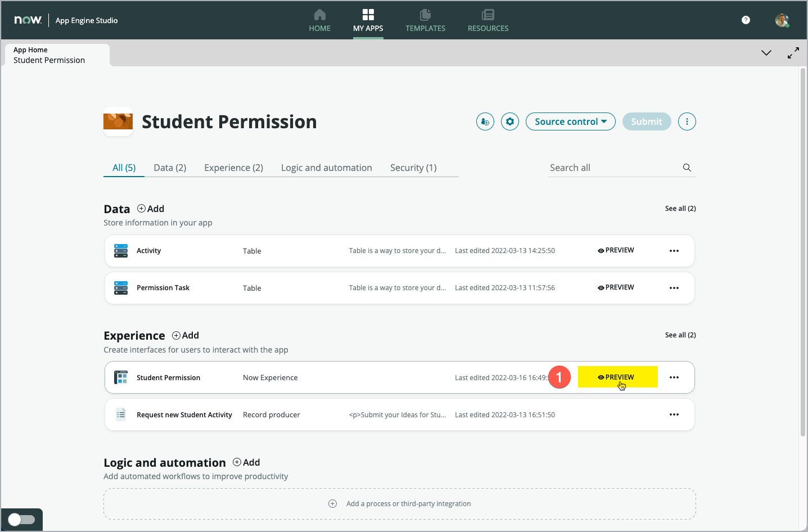
Task: Go to My Apps section
Action: click(368, 21)
